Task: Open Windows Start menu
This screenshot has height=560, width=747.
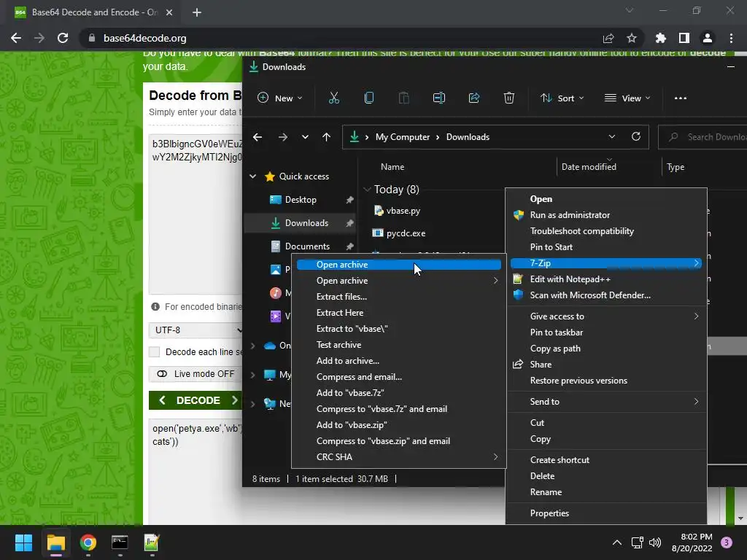Action: [23, 542]
